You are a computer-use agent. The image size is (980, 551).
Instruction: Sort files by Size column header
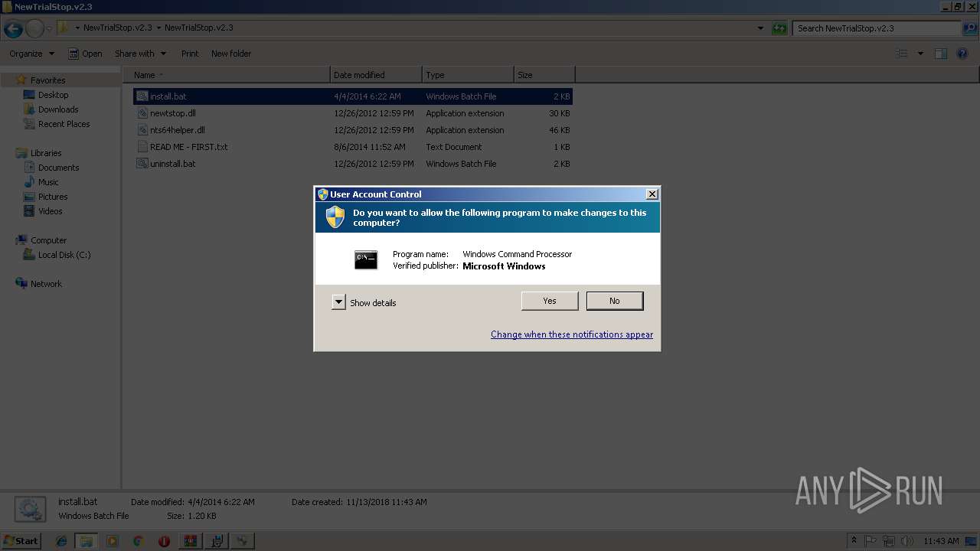click(544, 75)
